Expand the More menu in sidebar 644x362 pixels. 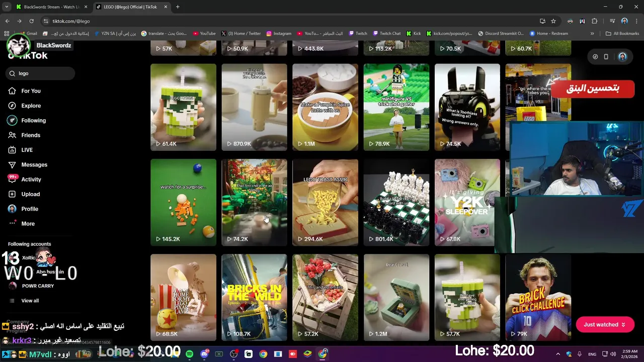[28, 224]
